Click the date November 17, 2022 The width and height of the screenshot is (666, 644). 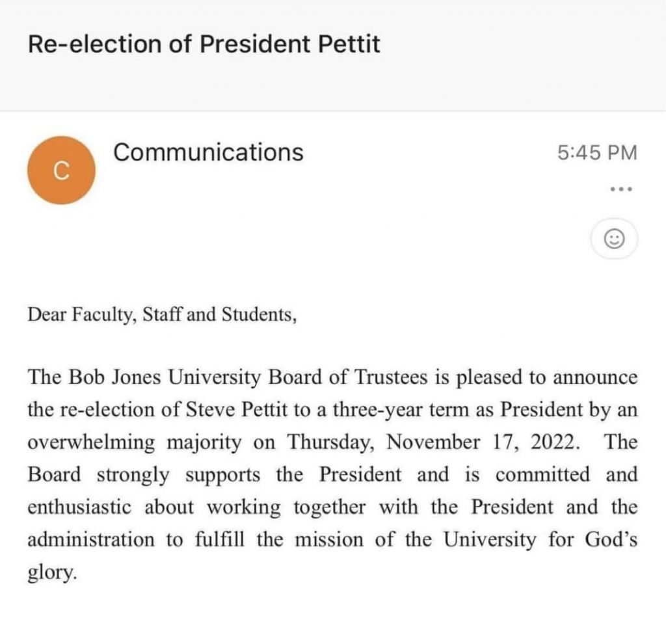483,442
